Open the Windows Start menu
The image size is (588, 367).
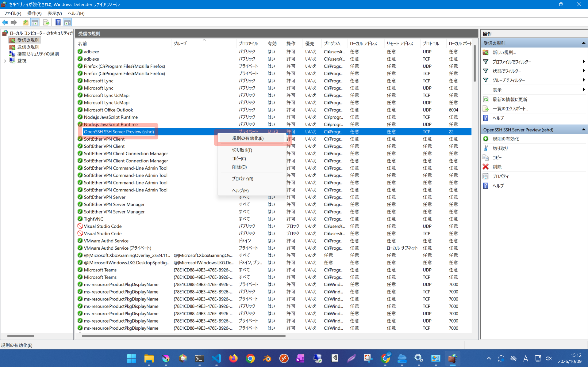pyautogui.click(x=132, y=358)
